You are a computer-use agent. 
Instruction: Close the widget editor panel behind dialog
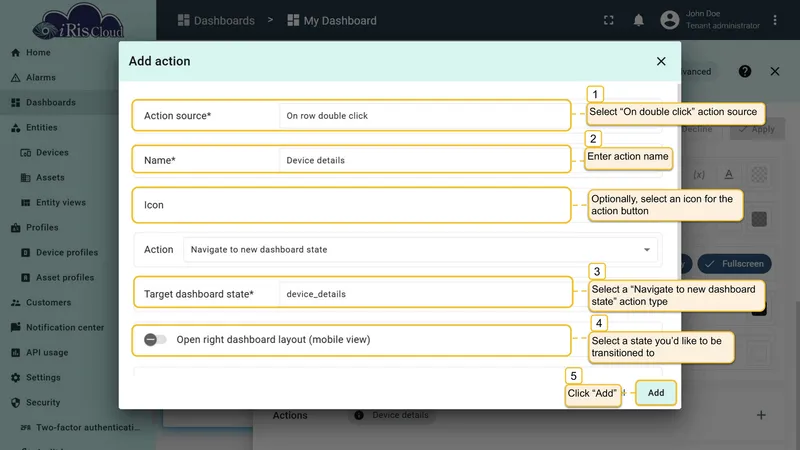[774, 71]
